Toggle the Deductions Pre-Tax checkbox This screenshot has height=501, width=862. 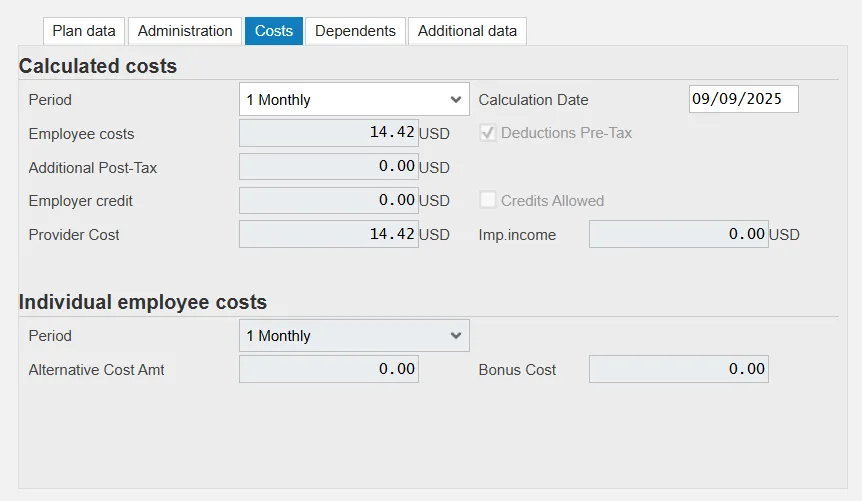pos(488,133)
